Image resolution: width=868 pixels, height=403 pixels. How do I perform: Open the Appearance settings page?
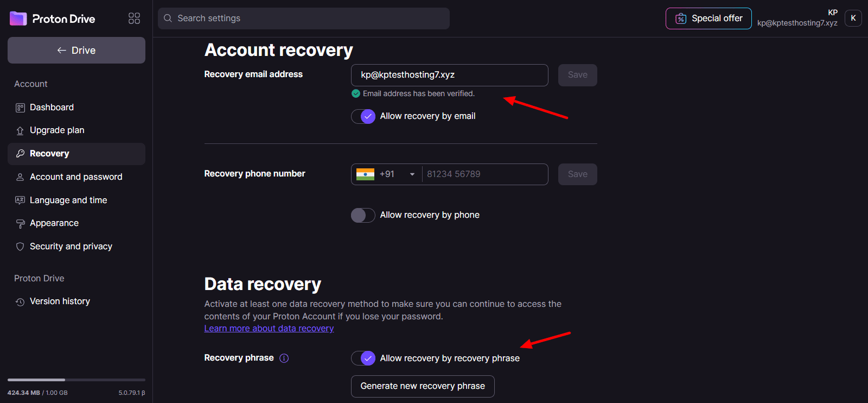click(54, 223)
